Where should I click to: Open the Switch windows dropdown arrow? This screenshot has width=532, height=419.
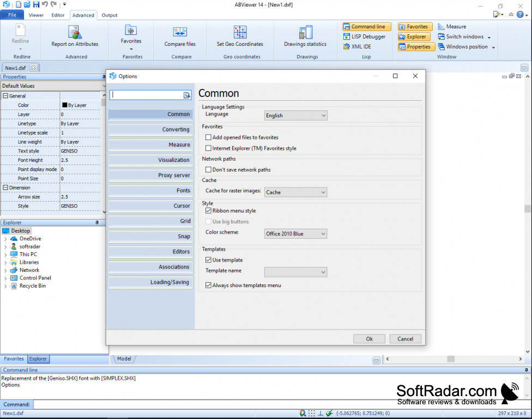[x=489, y=37]
